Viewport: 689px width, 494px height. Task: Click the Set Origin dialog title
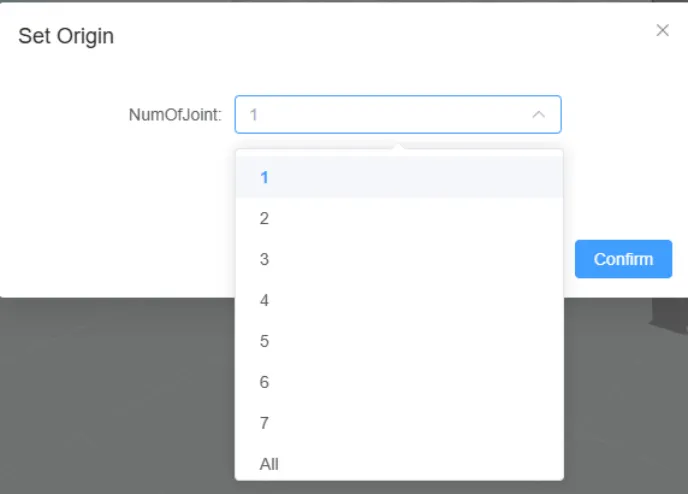click(x=66, y=37)
